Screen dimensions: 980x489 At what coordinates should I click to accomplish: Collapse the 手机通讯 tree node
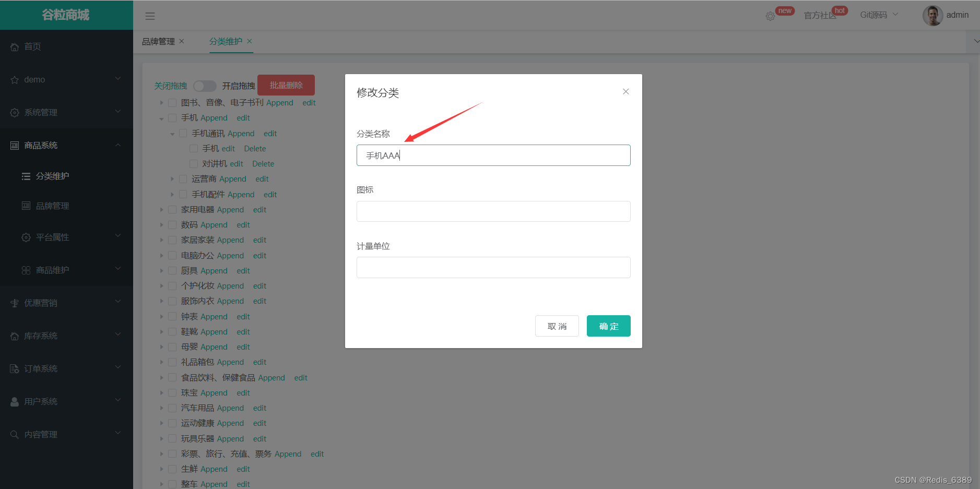172,134
